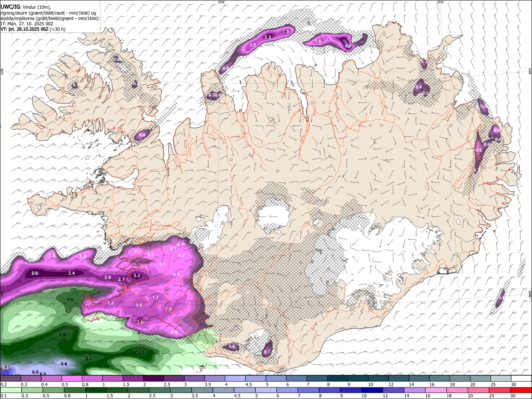Click the '2.6' value in the dark purple southwest band
Screen dimensions: 532x399
(x=34, y=273)
